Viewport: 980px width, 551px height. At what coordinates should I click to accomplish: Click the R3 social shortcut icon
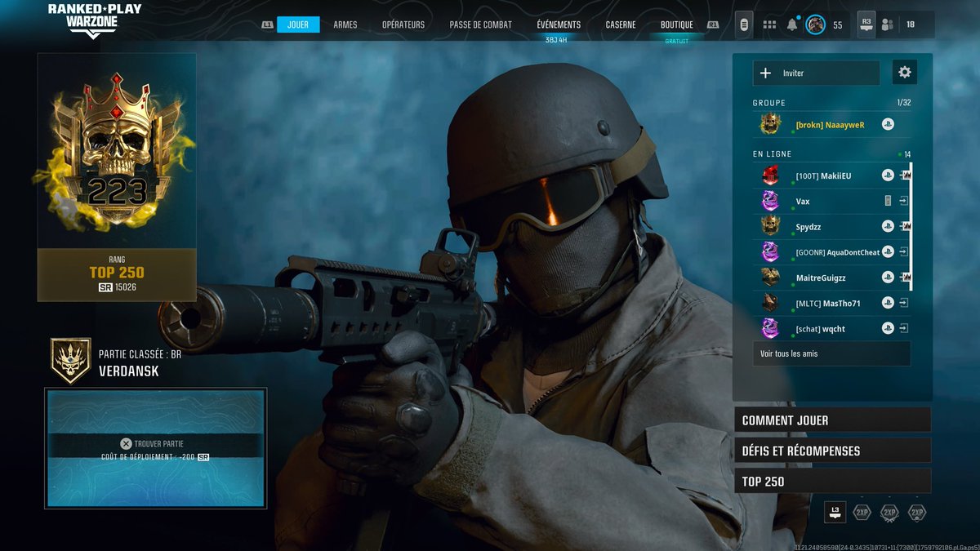[866, 24]
